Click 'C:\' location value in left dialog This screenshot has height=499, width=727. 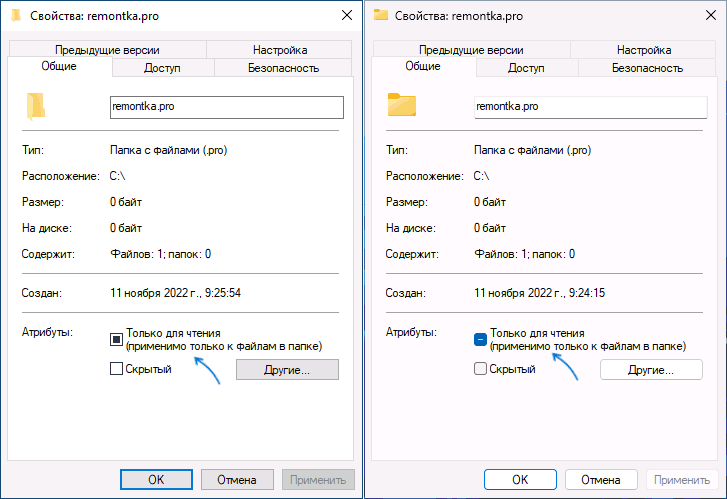117,176
